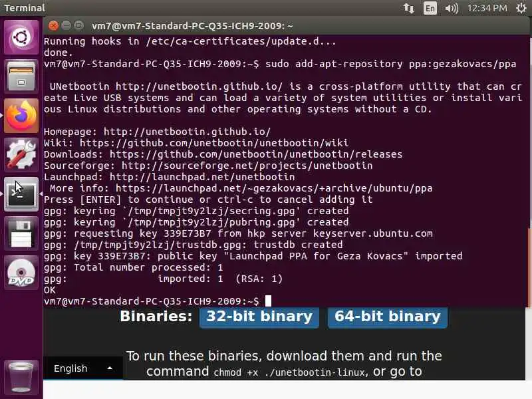Launch Firefox from the dock

pos(21,116)
